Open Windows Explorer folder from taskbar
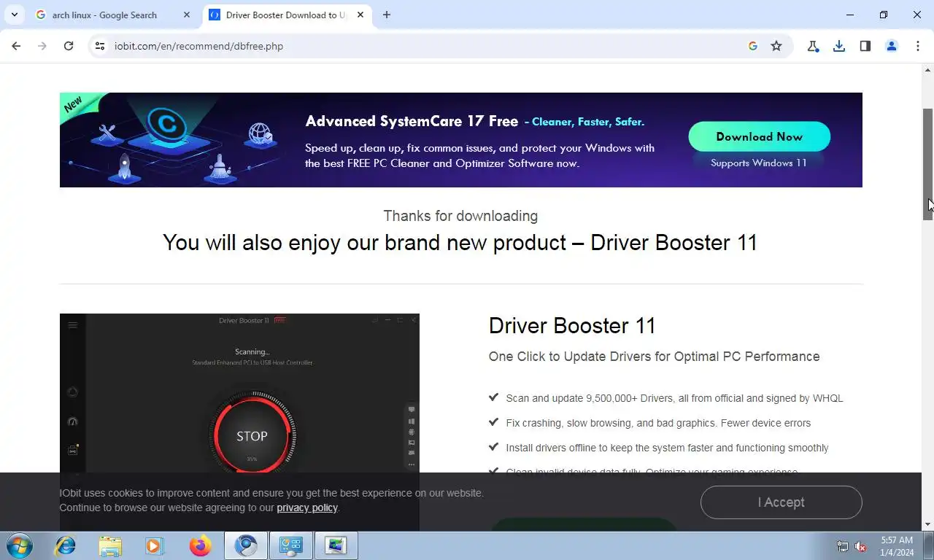The image size is (934, 560). click(x=110, y=545)
